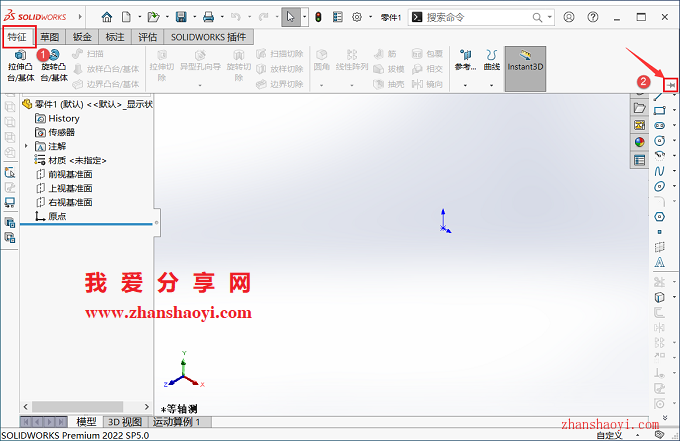Image resolution: width=680 pixels, height=441 pixels.
Task: Select the Rectangle sketch tool
Action: click(659, 111)
